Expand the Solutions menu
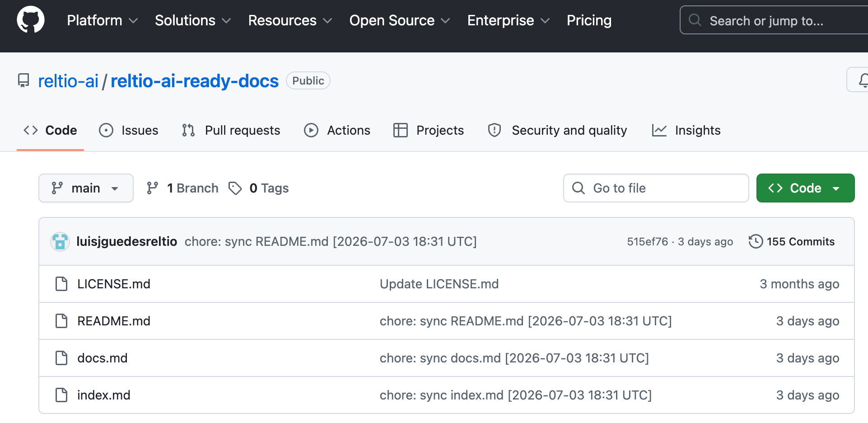868x423 pixels. (193, 20)
